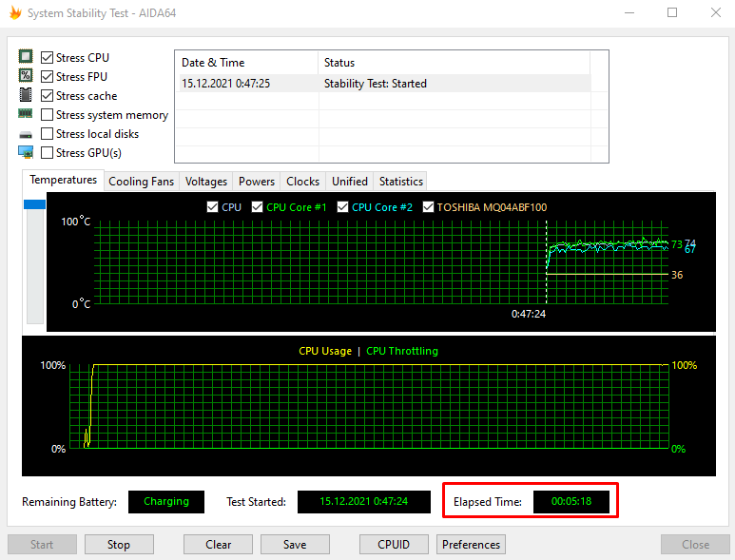Click the cache chip icon beside Stress cache

coord(26,95)
